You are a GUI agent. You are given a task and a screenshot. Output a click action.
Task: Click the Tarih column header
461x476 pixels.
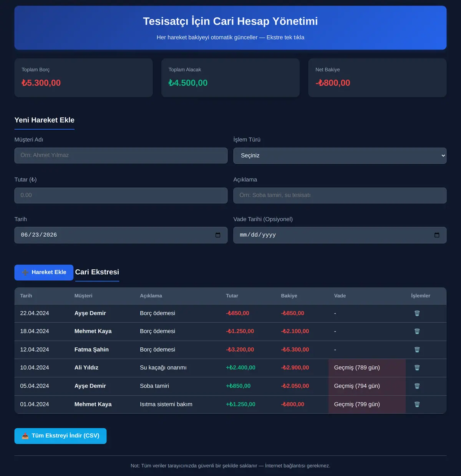pos(26,296)
